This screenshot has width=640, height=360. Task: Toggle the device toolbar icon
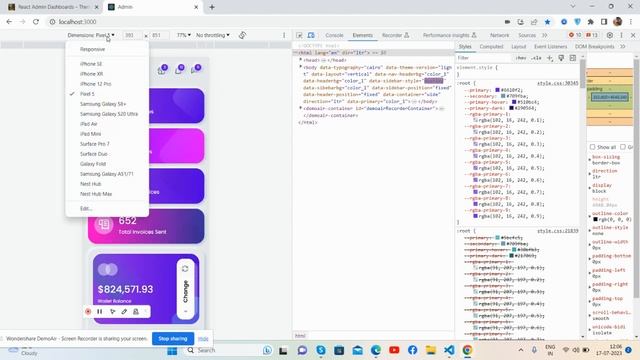(311, 36)
